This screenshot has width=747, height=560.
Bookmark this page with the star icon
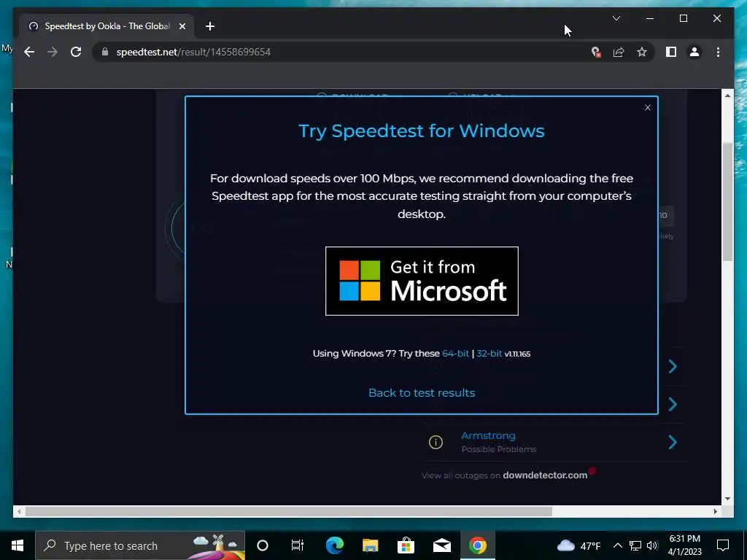(x=642, y=52)
